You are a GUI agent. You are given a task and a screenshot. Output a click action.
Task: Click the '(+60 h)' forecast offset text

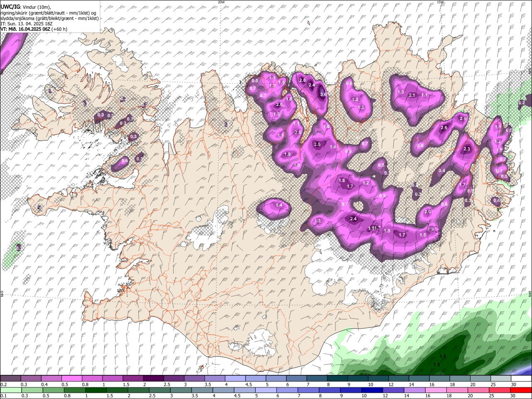(60, 29)
